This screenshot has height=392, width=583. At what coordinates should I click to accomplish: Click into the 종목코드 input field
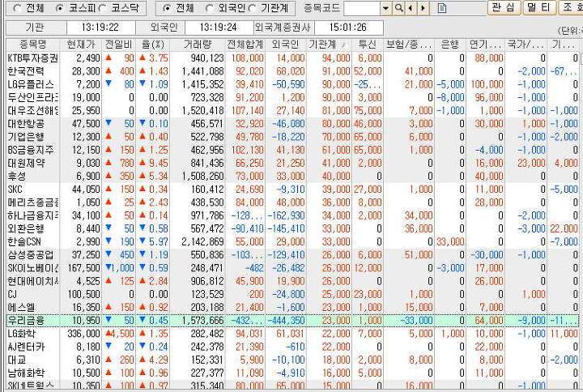362,8
